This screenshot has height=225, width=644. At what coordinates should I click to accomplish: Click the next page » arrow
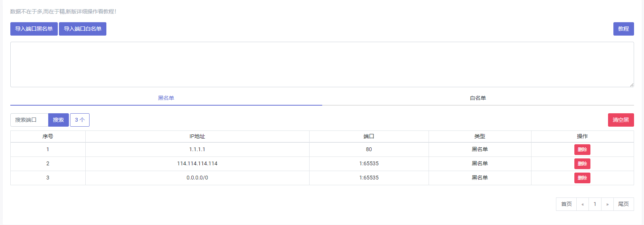pyautogui.click(x=607, y=204)
